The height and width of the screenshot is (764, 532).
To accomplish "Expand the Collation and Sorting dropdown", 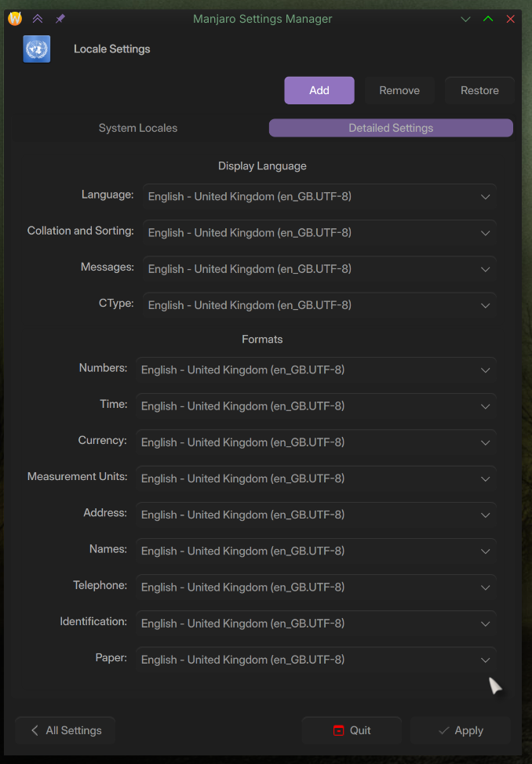I will click(319, 233).
